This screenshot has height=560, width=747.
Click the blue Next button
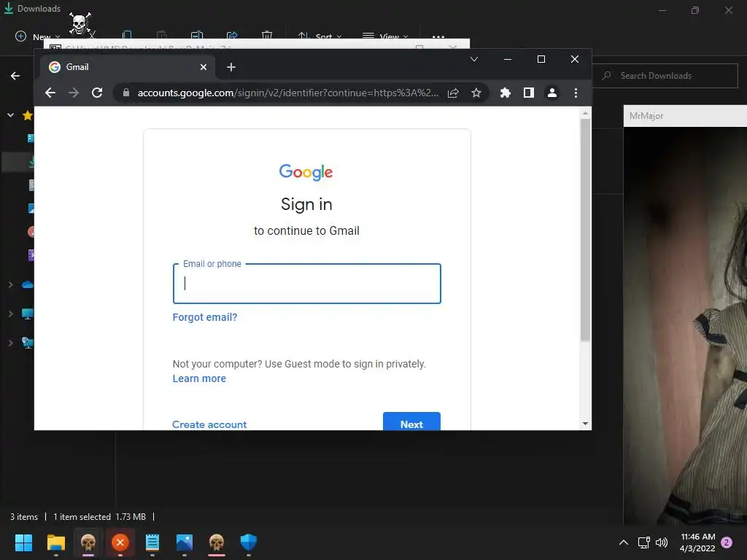(411, 421)
